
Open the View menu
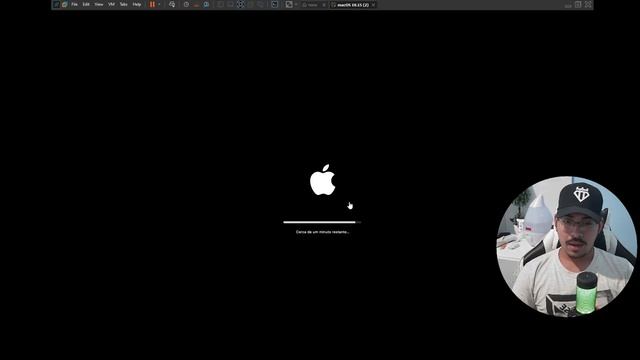pos(99,4)
